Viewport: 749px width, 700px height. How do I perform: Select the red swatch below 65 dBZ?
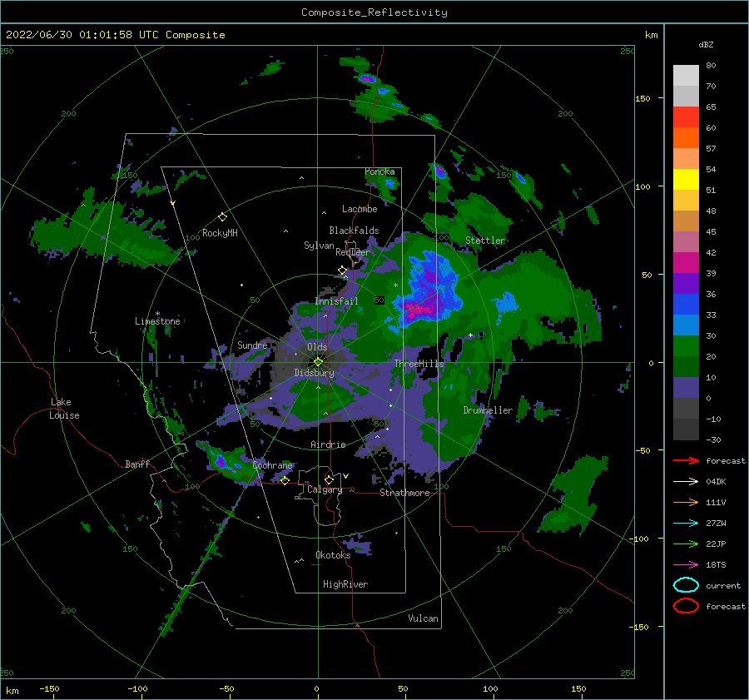pyautogui.click(x=686, y=117)
